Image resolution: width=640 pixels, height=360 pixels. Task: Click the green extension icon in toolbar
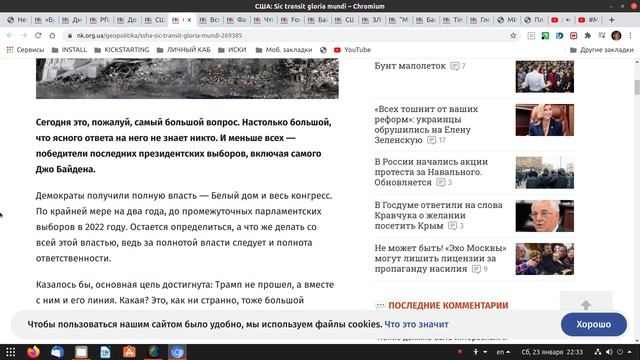tap(545, 36)
